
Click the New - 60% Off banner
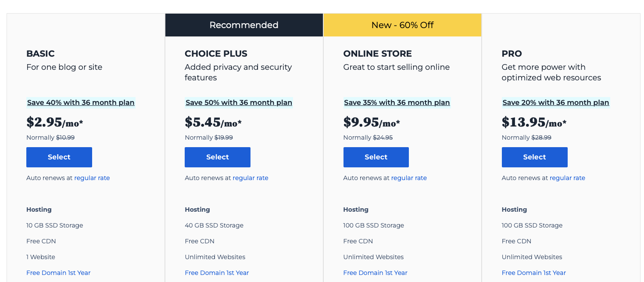pyautogui.click(x=402, y=25)
